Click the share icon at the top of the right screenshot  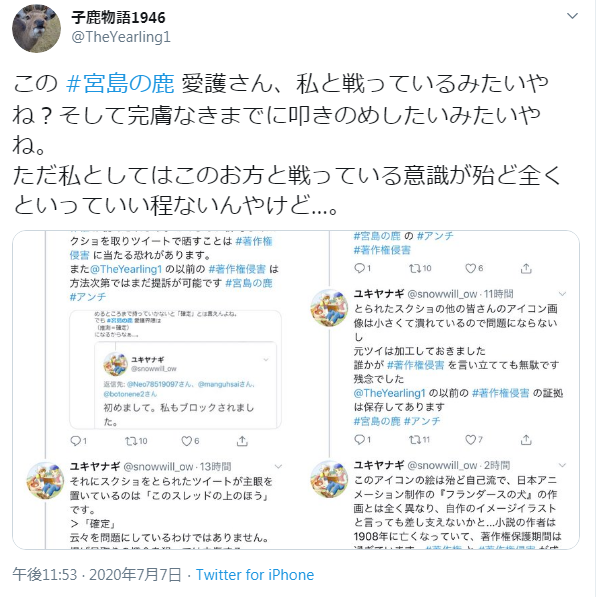coord(526,268)
